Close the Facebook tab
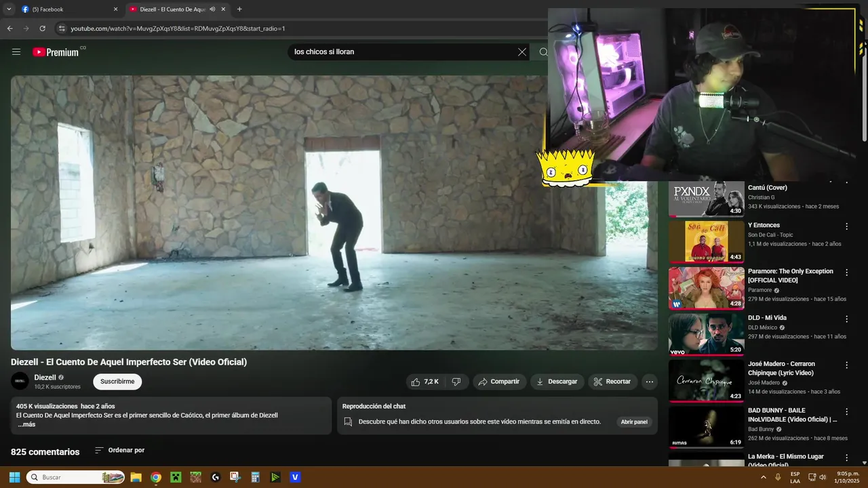The height and width of the screenshot is (488, 868). coord(115,9)
